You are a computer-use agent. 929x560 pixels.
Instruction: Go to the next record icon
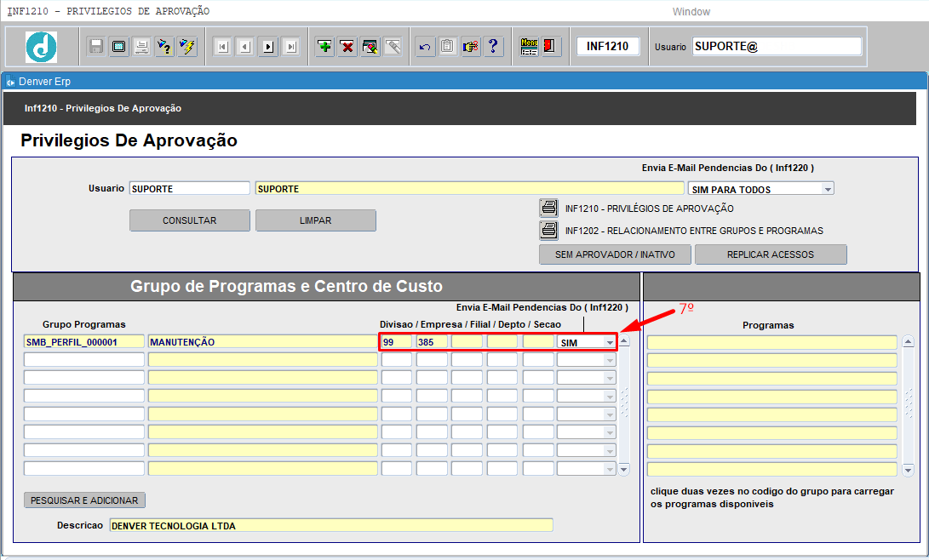[x=268, y=46]
